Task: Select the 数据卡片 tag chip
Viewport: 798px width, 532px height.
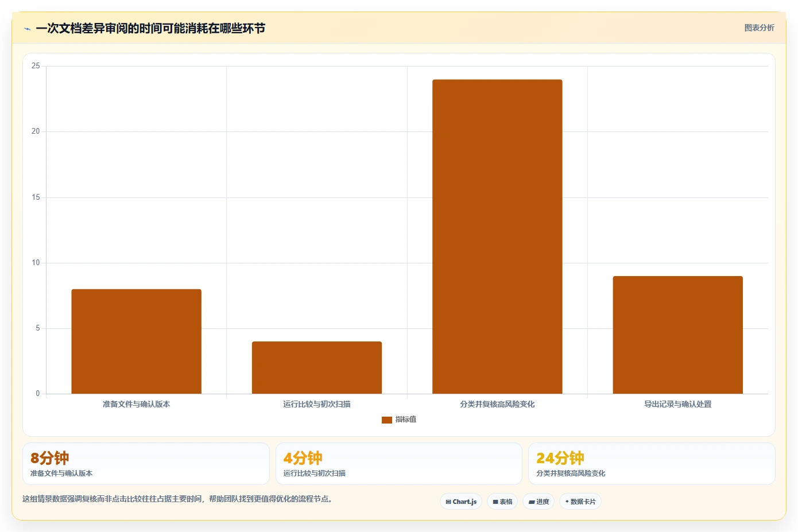Action: coord(580,502)
